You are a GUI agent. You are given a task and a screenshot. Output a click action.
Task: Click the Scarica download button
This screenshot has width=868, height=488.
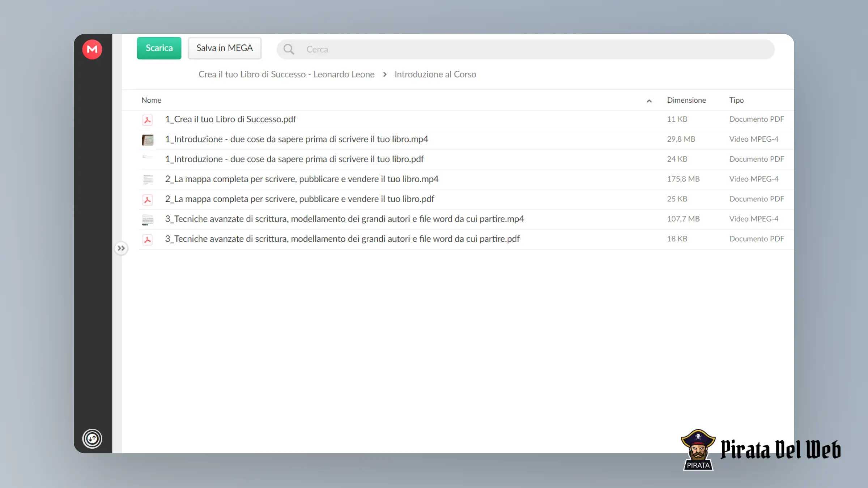click(159, 48)
